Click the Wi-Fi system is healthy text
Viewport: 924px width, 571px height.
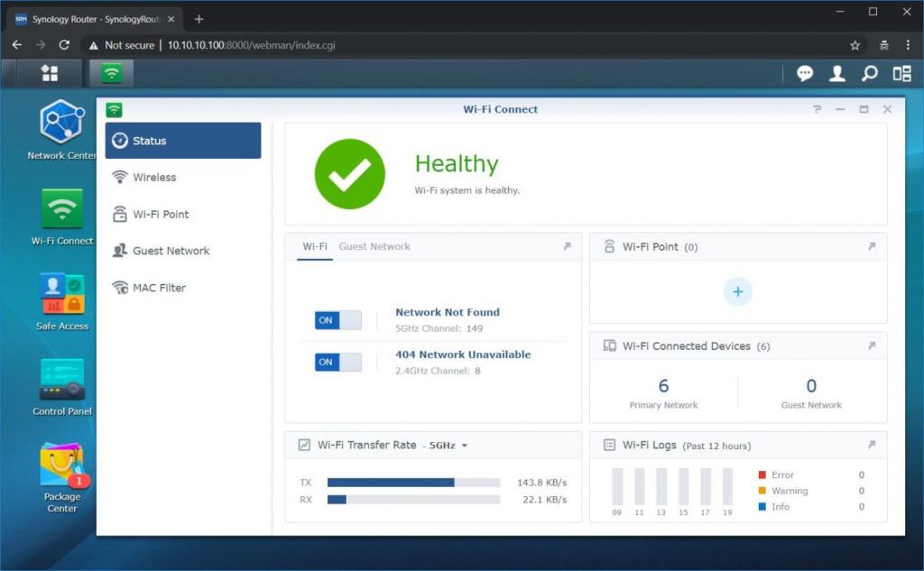(x=467, y=190)
